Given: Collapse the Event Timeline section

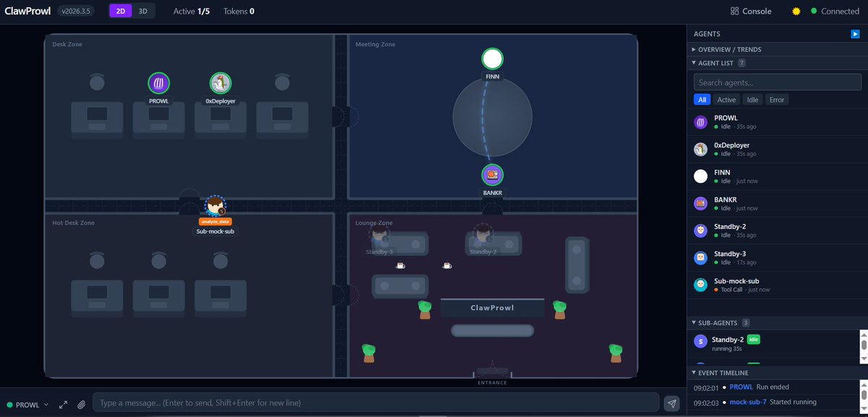Looking at the screenshot, I should [777, 373].
